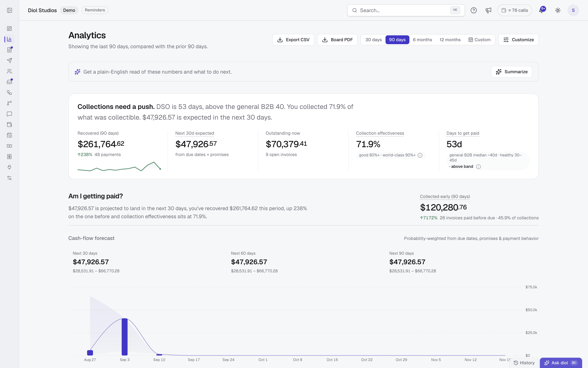Open the sliders settings sidebar icon
This screenshot has height=368, width=588.
10,178
